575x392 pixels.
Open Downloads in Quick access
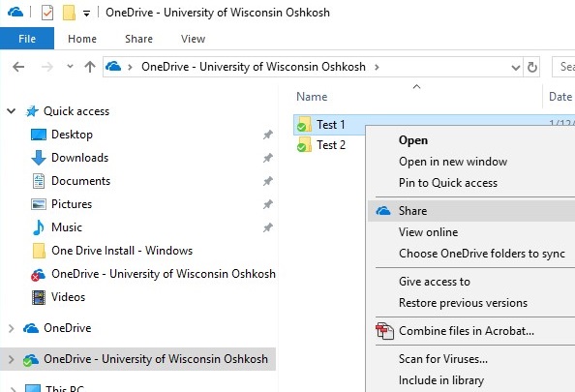(x=80, y=158)
